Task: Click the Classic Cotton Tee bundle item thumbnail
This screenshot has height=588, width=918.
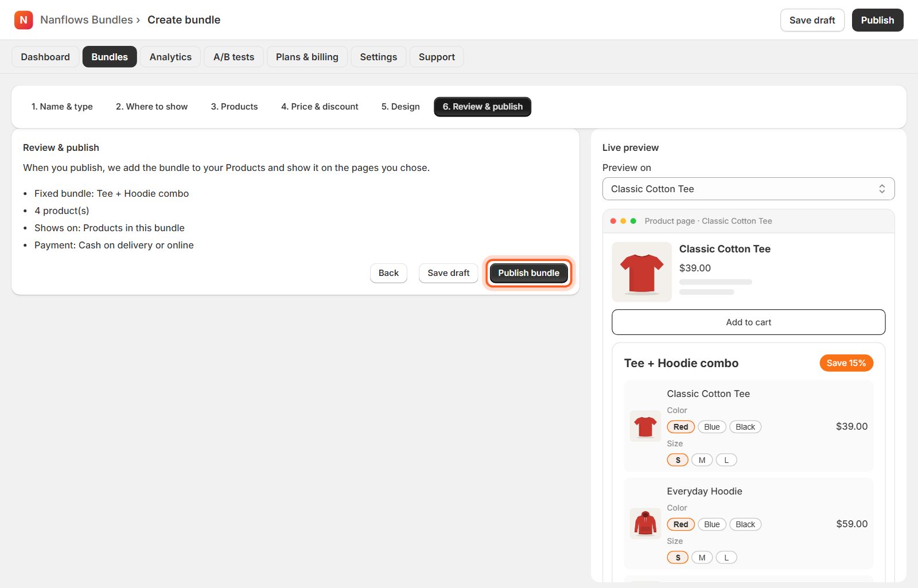Action: tap(645, 426)
